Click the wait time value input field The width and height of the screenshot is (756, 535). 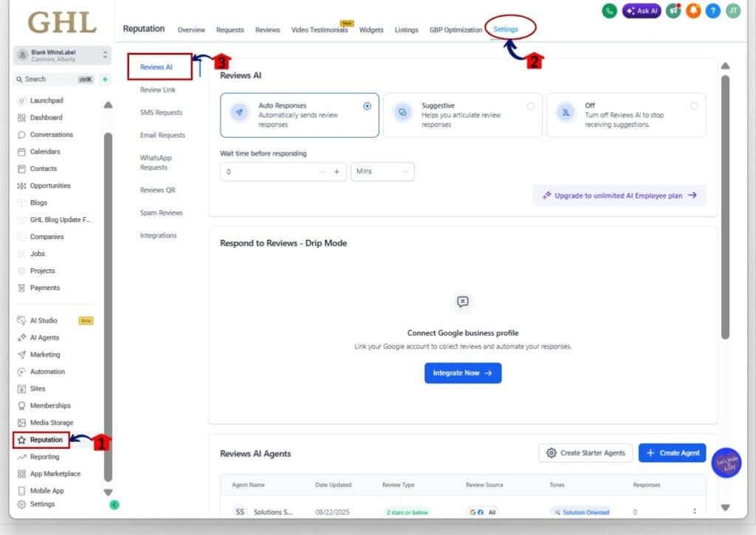269,172
